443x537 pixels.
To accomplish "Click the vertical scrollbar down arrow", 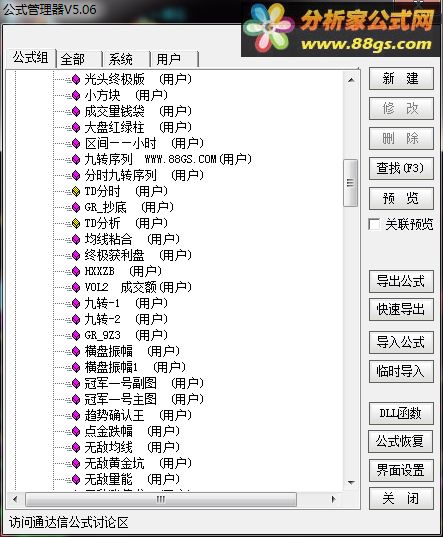I will pos(351,483).
